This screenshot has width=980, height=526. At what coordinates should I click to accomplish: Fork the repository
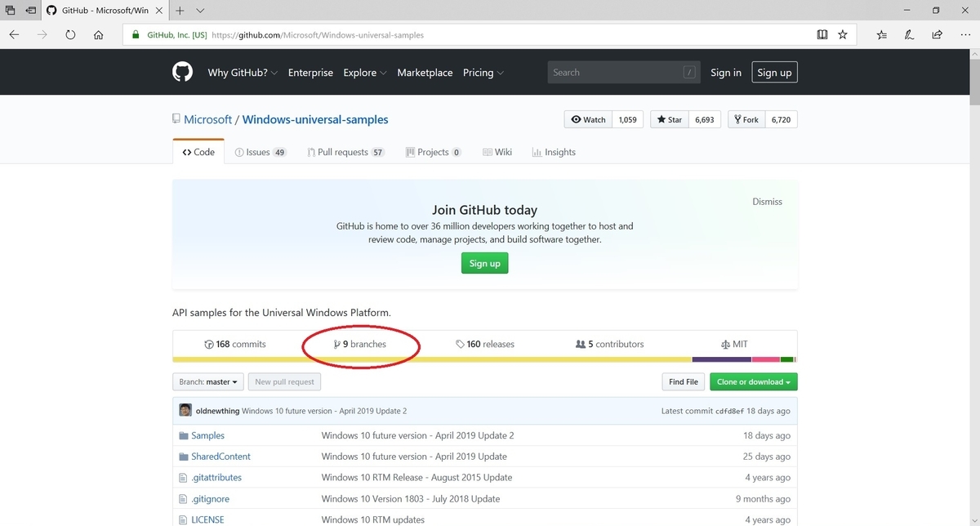click(x=746, y=119)
